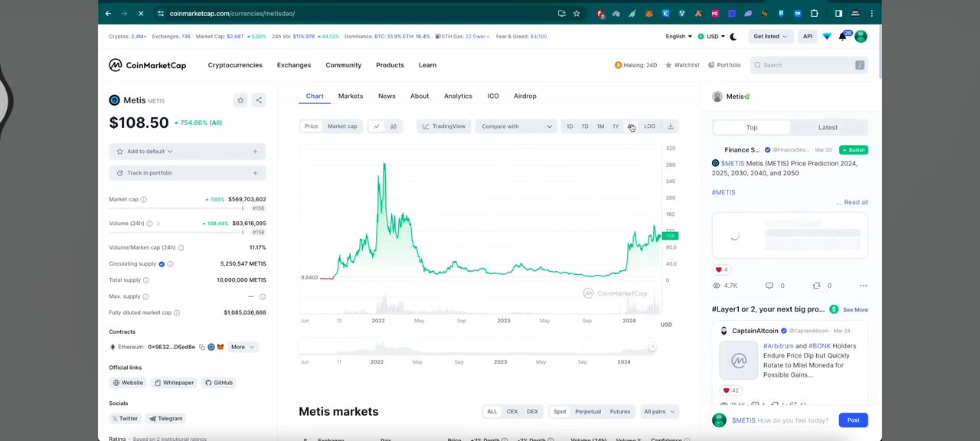
Task: Open the News tab
Action: click(387, 96)
